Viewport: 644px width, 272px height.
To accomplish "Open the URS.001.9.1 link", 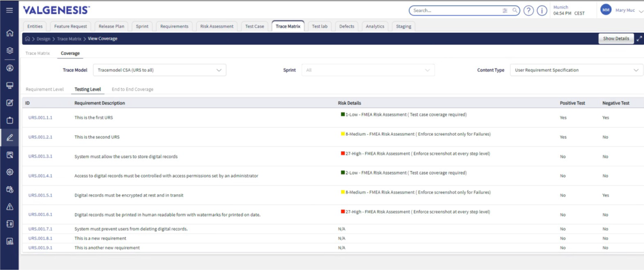I will [40, 247].
